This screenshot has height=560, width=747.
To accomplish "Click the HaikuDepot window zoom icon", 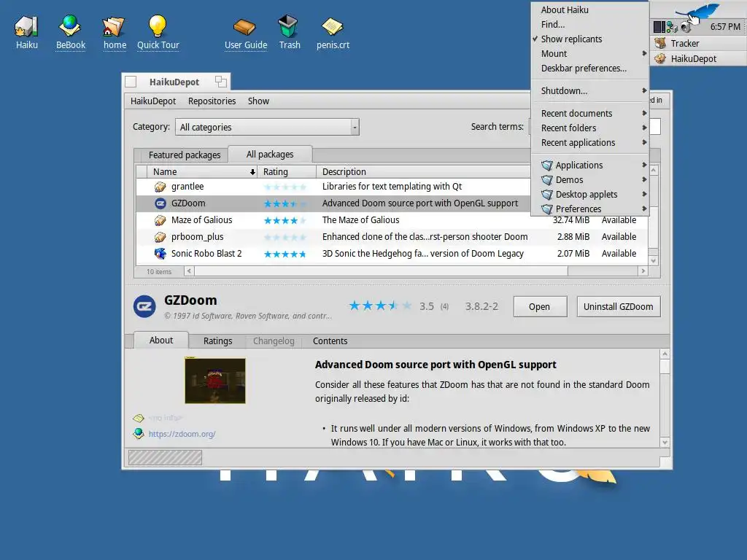I will tap(220, 82).
